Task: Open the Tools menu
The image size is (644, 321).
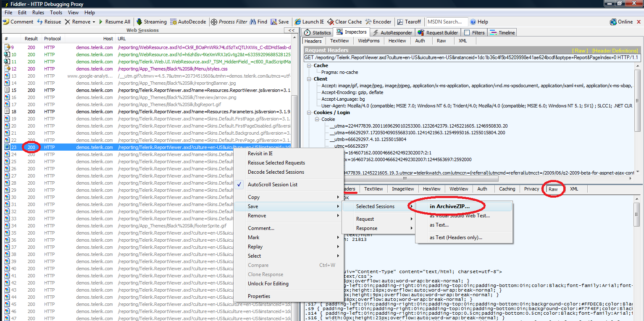Action: click(56, 13)
